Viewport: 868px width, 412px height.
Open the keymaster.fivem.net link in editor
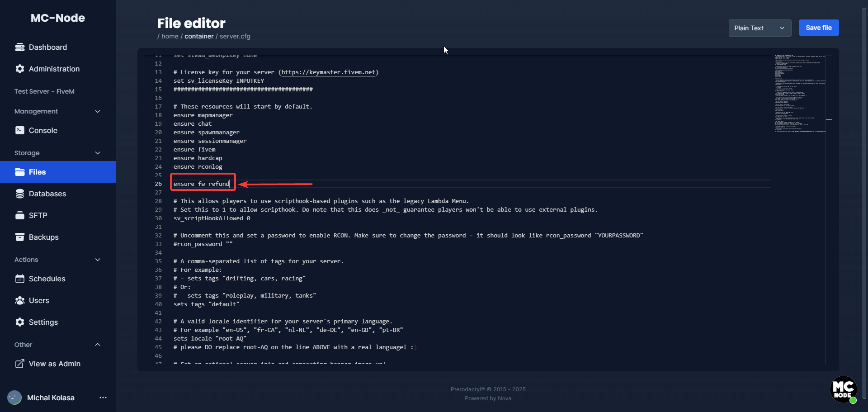click(x=328, y=72)
